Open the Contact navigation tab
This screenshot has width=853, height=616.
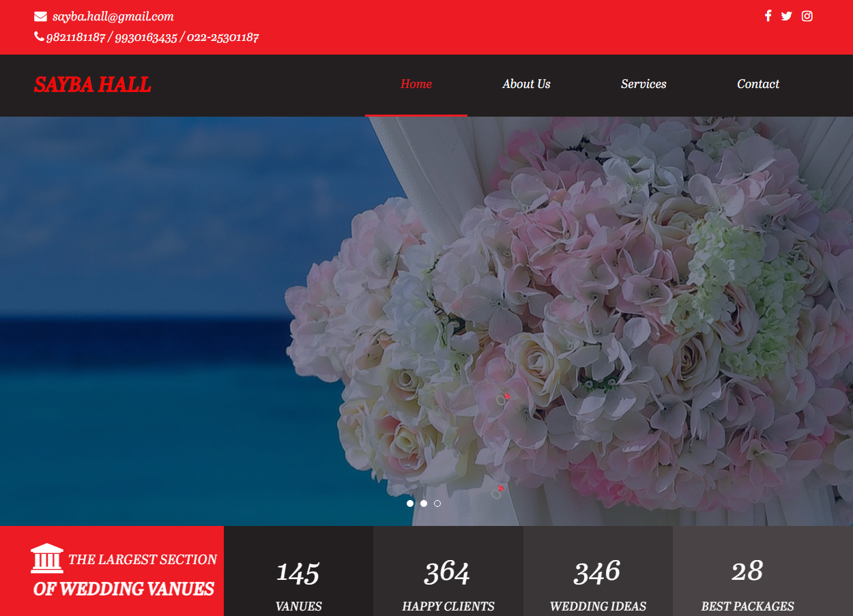pos(757,84)
